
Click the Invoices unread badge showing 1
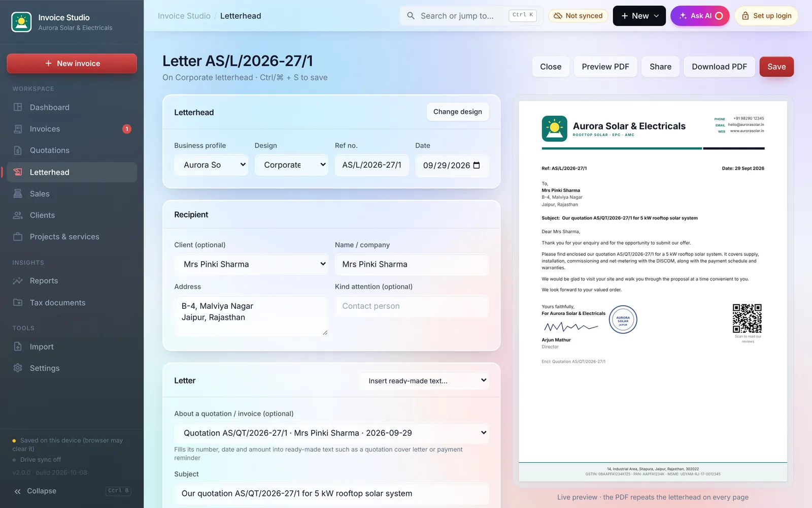click(127, 129)
